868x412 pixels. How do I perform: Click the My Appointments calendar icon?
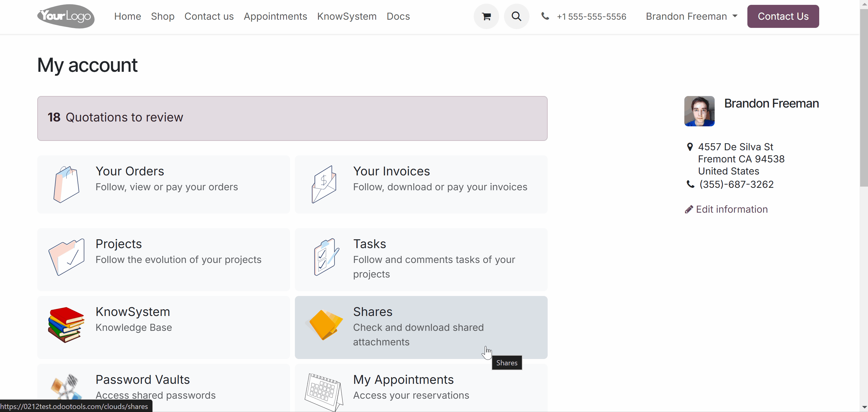tap(324, 392)
